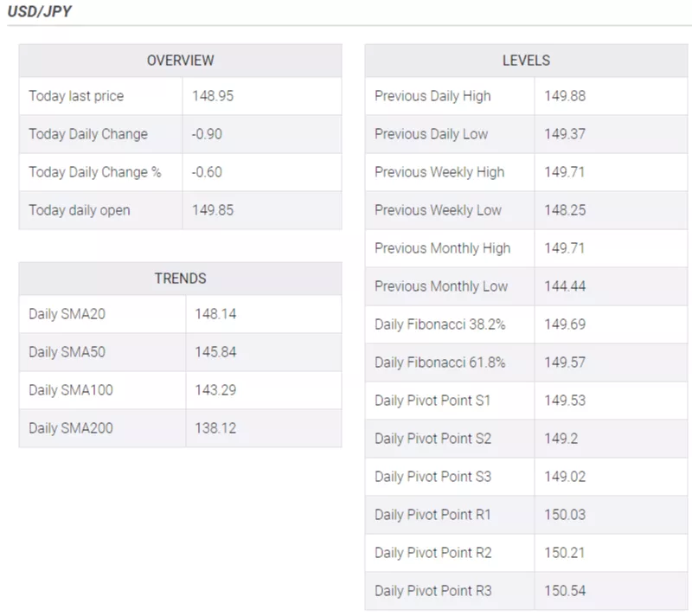Click the 'Previous Monthly Low' label
Viewport: 692px width, 616px height.
[441, 286]
